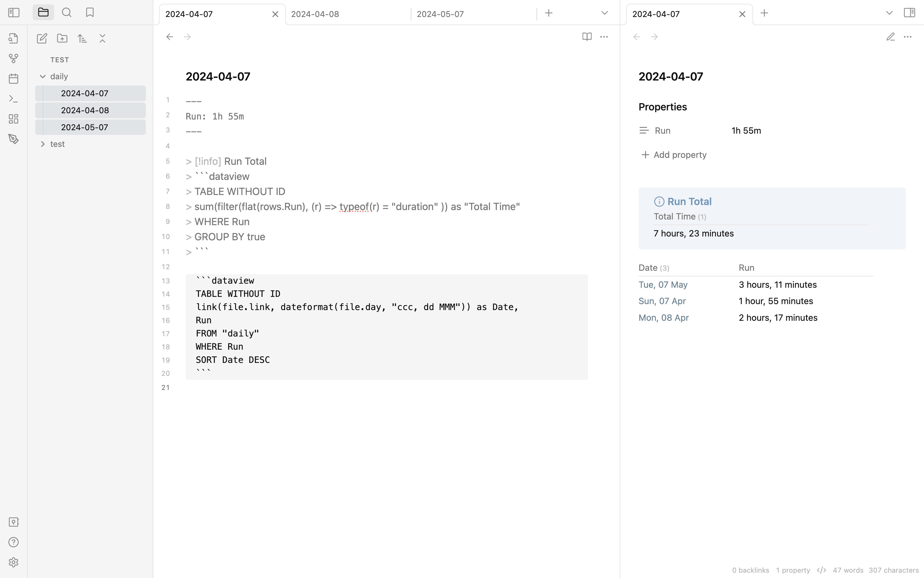Add a new tab in left pane
The width and height of the screenshot is (924, 578).
tap(548, 13)
